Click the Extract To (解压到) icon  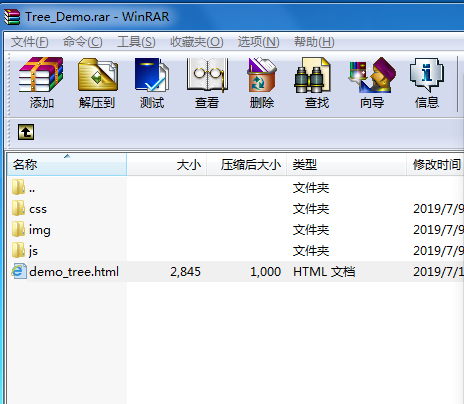click(97, 75)
